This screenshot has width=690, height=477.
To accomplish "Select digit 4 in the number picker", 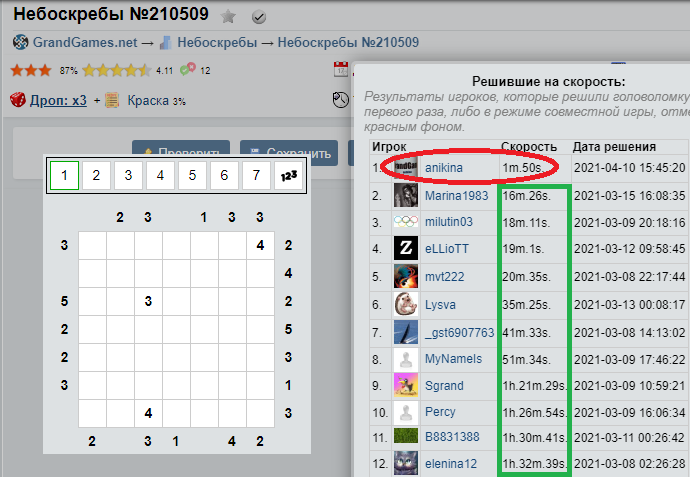I will (160, 176).
